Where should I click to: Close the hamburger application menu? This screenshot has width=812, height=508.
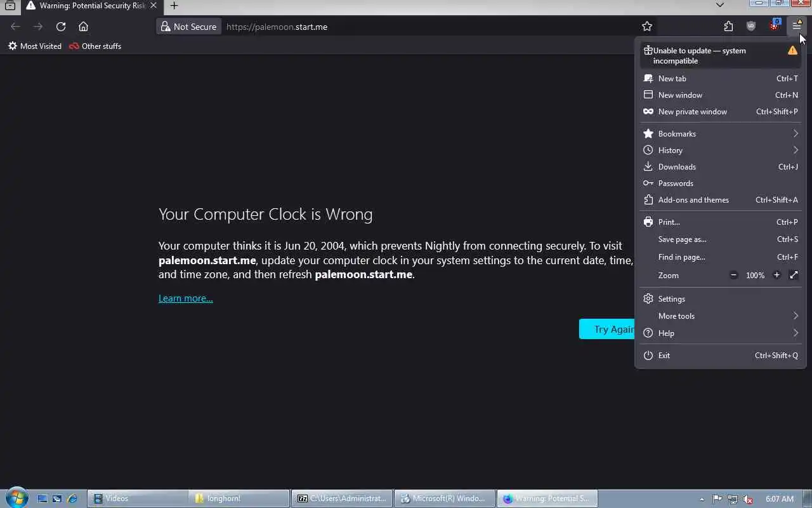pos(797,27)
